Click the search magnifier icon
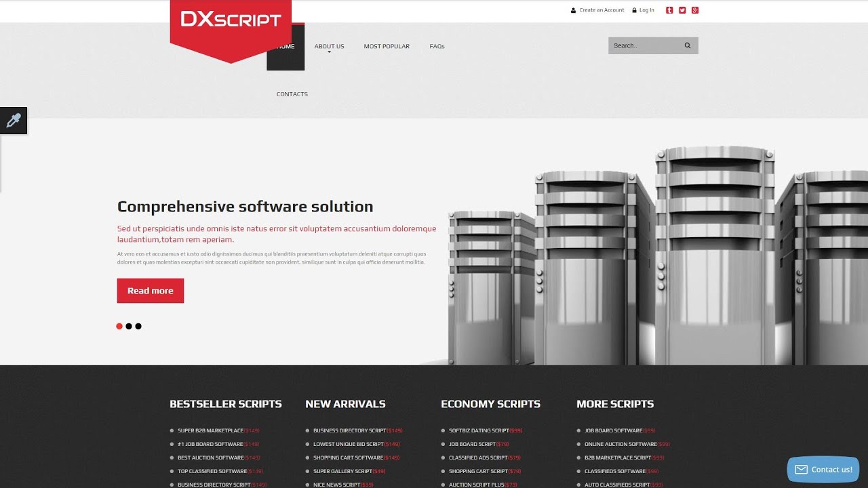This screenshot has height=488, width=868. point(688,46)
